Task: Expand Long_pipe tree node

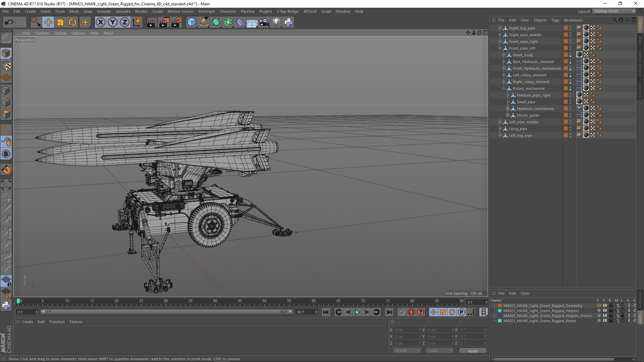Action: coord(500,129)
